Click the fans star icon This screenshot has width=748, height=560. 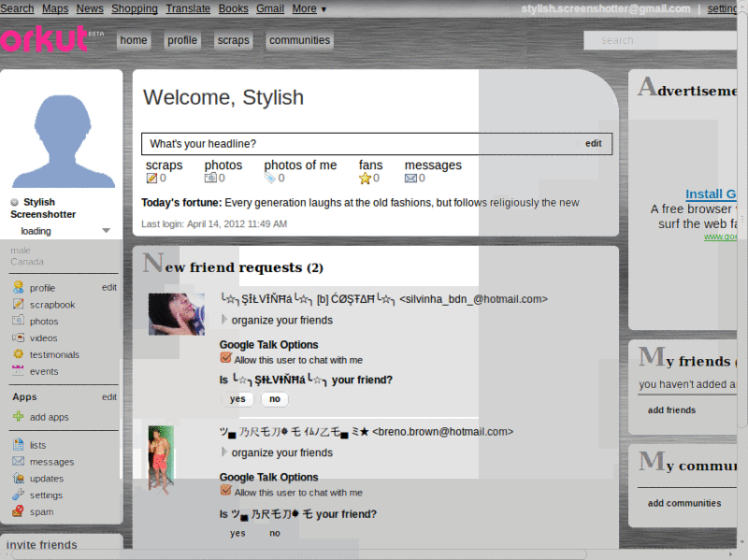[x=365, y=179]
